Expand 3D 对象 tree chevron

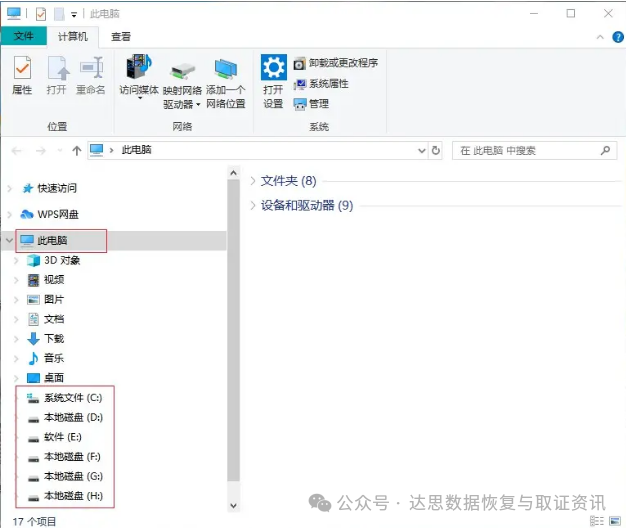tap(16, 260)
